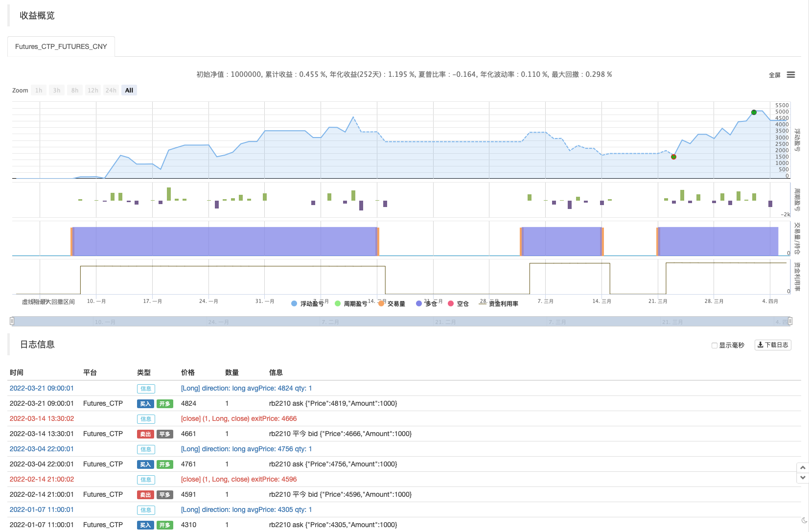This screenshot has width=809, height=532.
Task: Click 开多 tag in 4310 price row
Action: coord(165,525)
